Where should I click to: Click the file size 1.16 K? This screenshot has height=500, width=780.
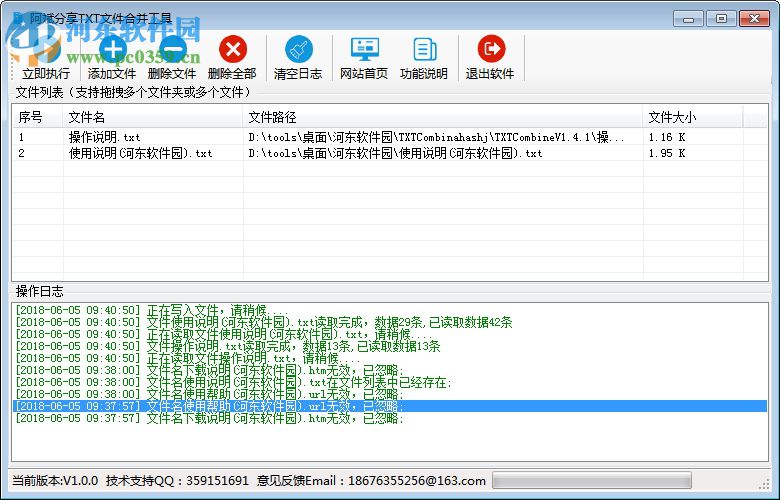pos(667,137)
